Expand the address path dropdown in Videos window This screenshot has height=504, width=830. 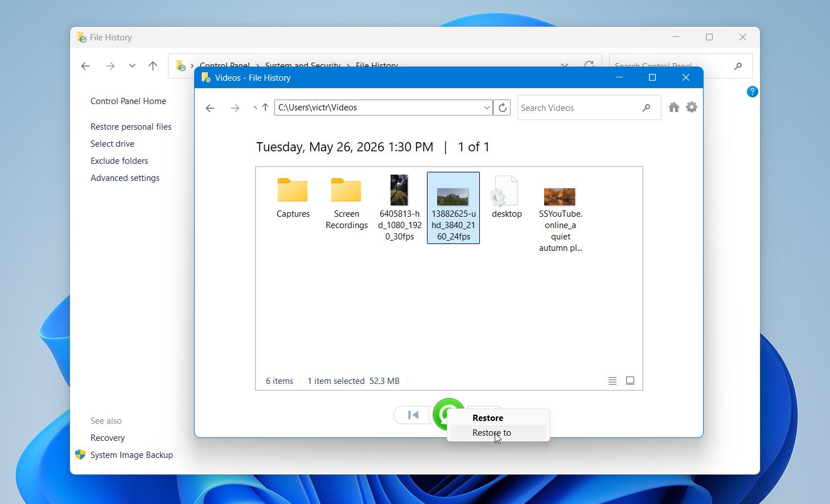tap(487, 108)
